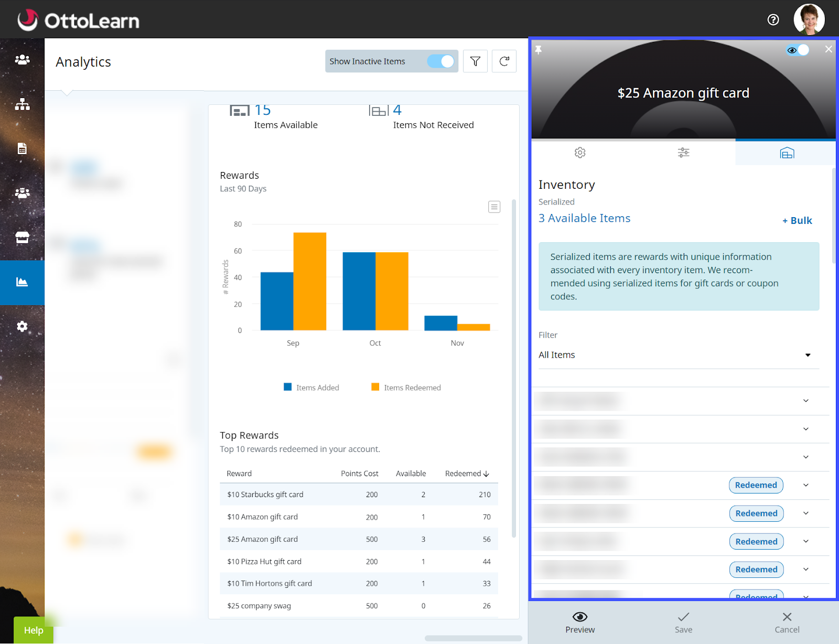This screenshot has width=839, height=644.
Task: Toggle Show Inactive Items switch
Action: (x=440, y=61)
